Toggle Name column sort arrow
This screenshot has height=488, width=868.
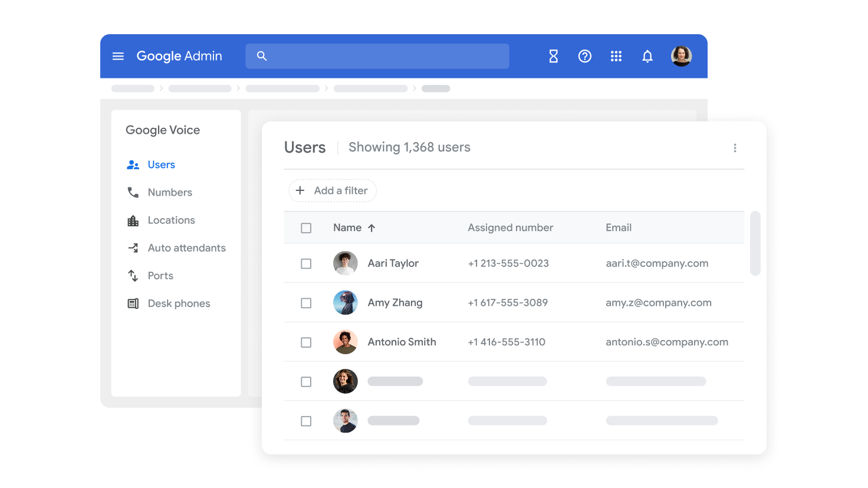point(372,227)
